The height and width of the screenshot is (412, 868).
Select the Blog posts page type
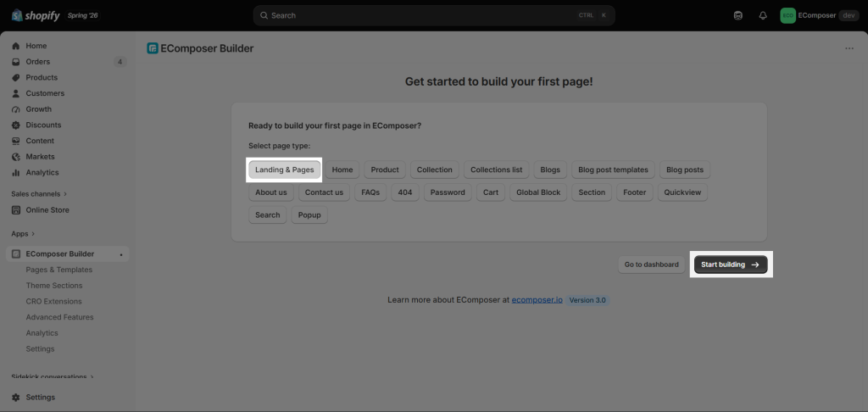tap(685, 170)
